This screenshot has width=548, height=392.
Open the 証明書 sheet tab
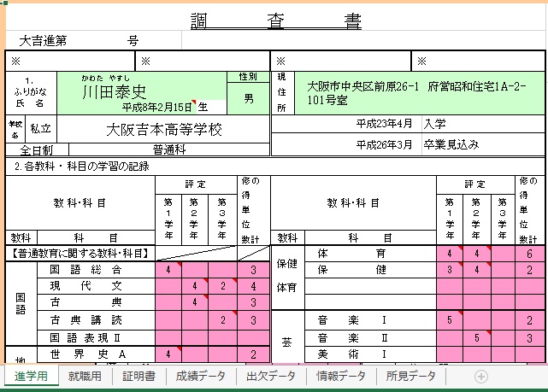point(138,377)
